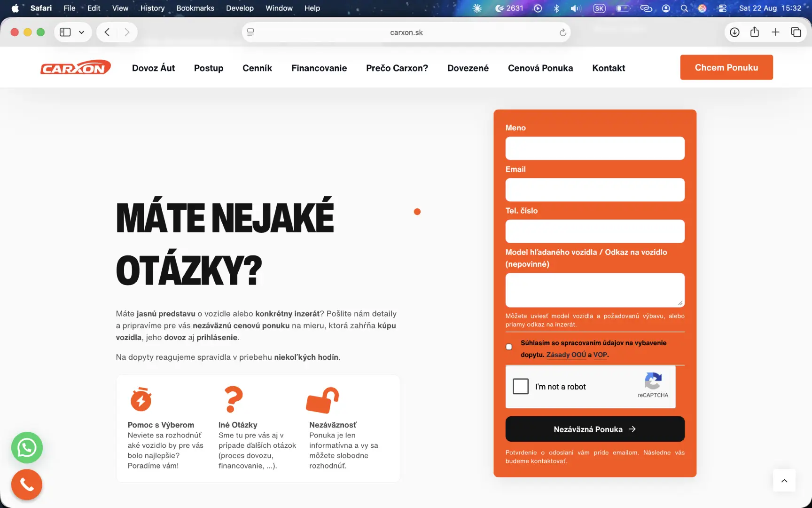Viewport: 812px width, 508px height.
Task: Open the Kontakt page
Action: 609,68
